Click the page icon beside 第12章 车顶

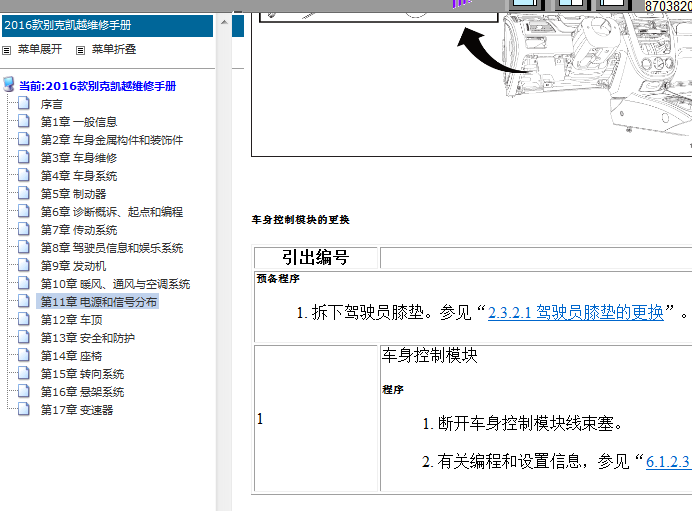[24, 319]
